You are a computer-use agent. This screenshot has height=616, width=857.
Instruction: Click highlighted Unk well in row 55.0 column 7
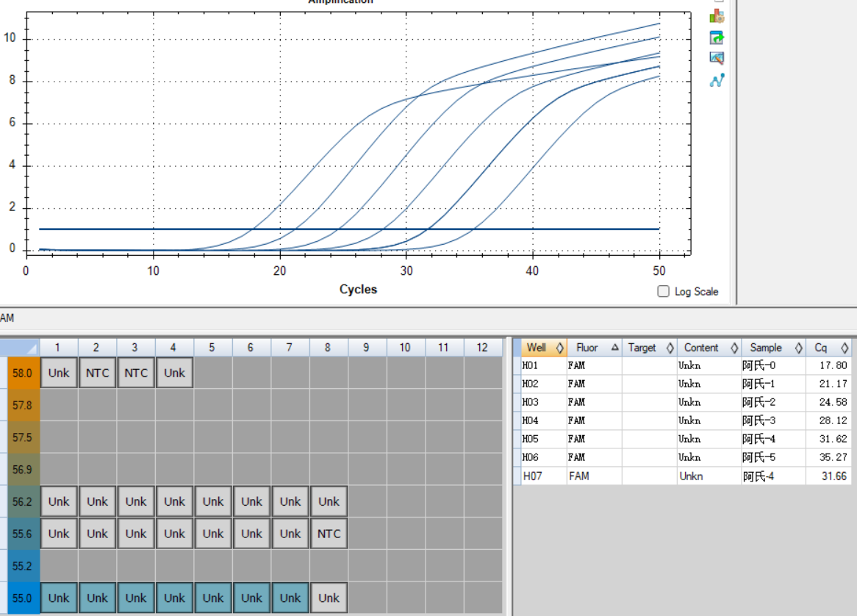point(290,598)
